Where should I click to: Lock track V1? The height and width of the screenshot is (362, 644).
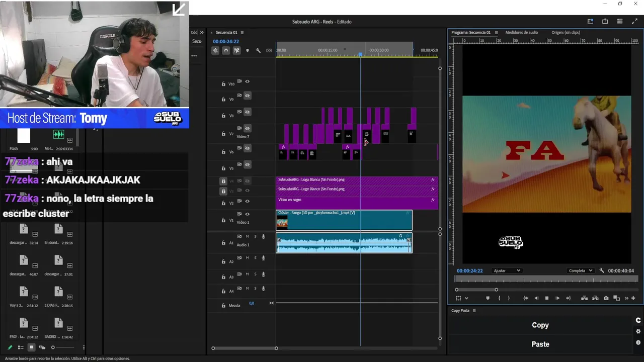(x=223, y=220)
